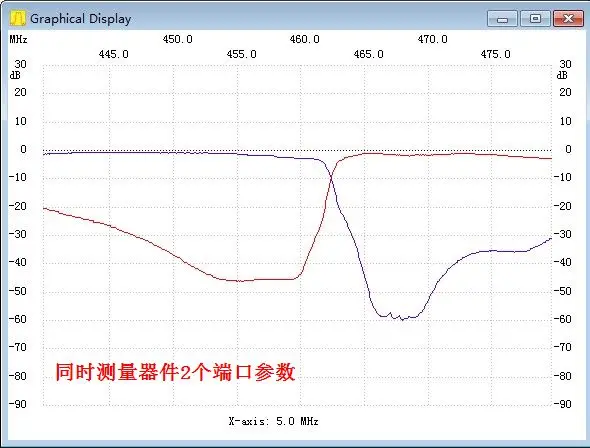Click the right axis 30 label
Screen dimensions: 590x448
pos(565,64)
